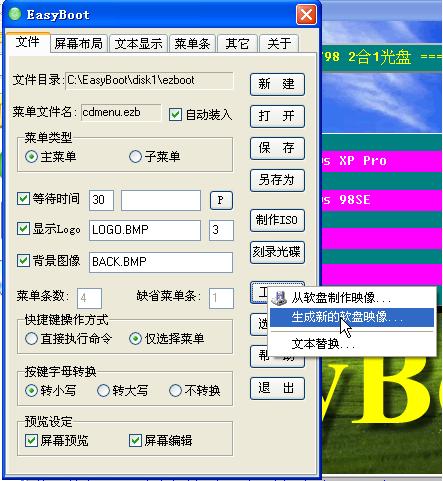
Task: Toggle the 自动装入 checkbox
Action: pos(175,115)
